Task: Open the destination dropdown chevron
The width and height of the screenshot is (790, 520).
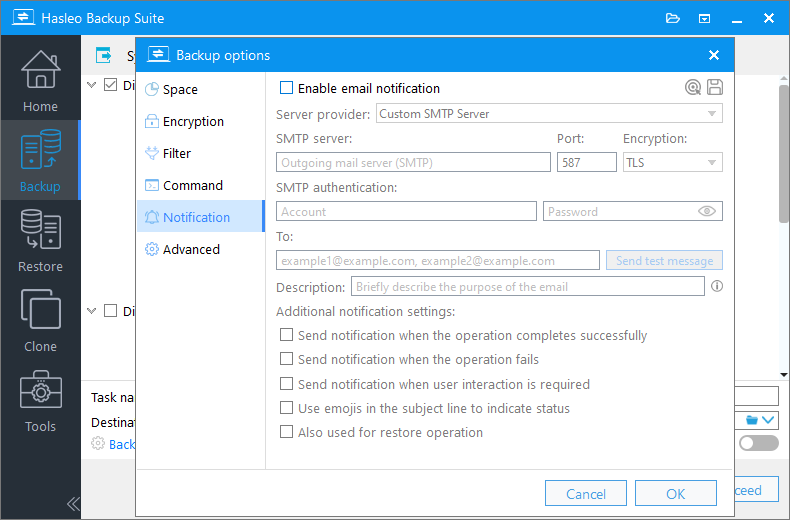Action: (768, 420)
